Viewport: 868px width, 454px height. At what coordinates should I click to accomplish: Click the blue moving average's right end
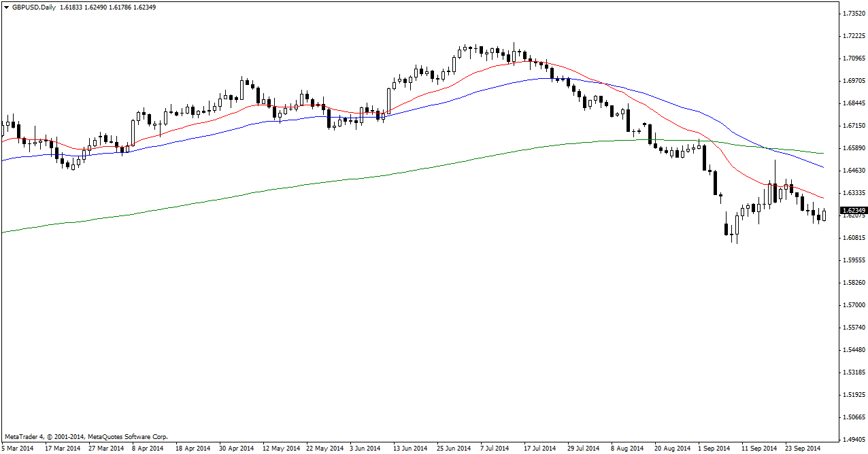pyautogui.click(x=823, y=167)
